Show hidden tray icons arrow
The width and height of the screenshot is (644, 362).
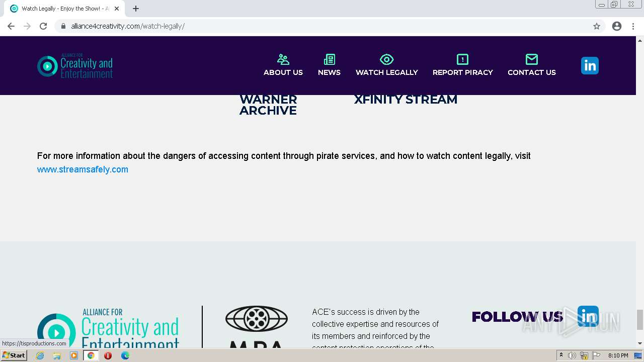(x=561, y=355)
